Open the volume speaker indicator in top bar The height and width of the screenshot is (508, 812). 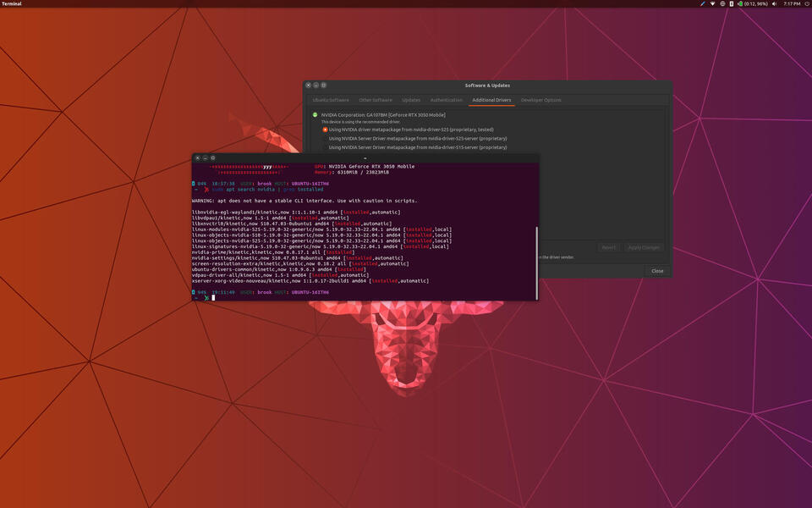click(x=774, y=3)
